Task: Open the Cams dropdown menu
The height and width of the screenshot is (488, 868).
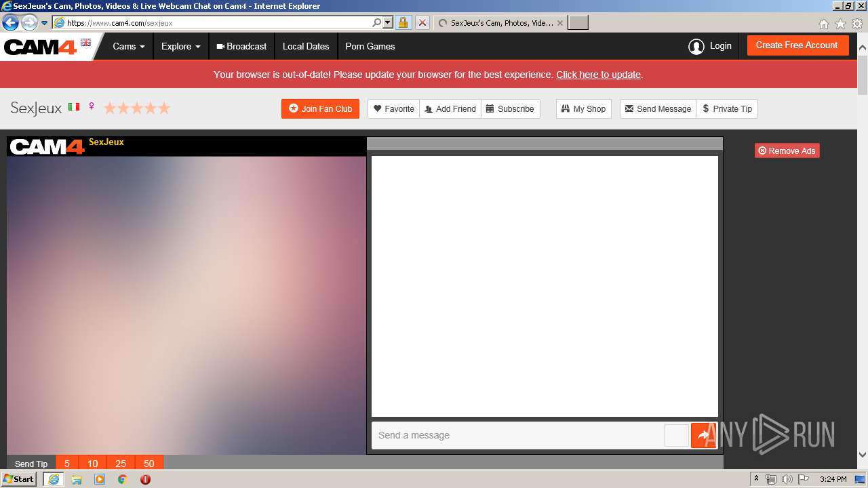Action: pos(129,47)
